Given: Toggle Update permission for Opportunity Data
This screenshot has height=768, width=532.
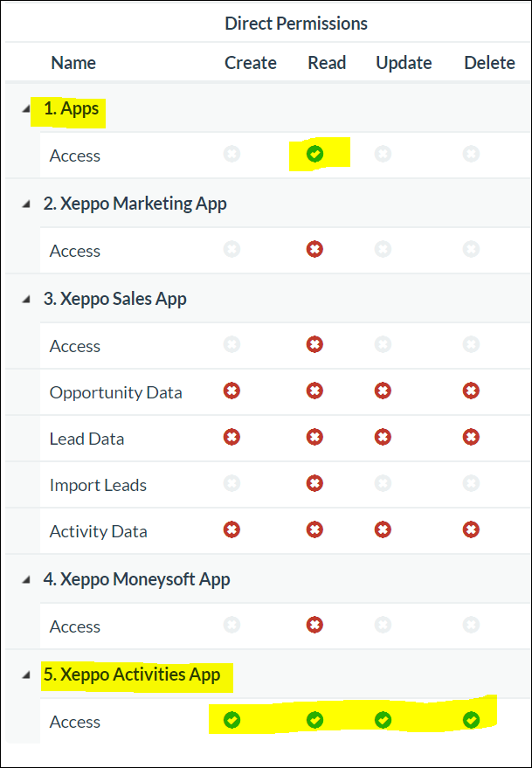Looking at the screenshot, I should coord(383,391).
